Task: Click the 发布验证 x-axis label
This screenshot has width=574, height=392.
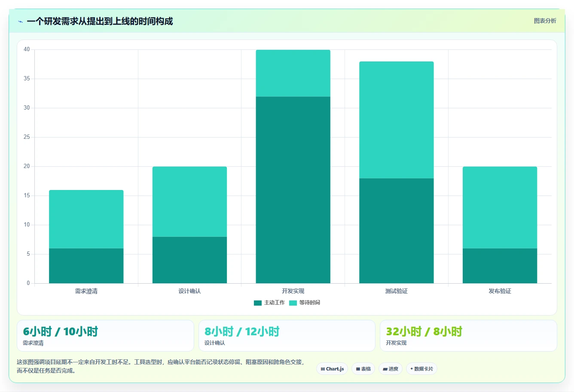Action: point(500,291)
